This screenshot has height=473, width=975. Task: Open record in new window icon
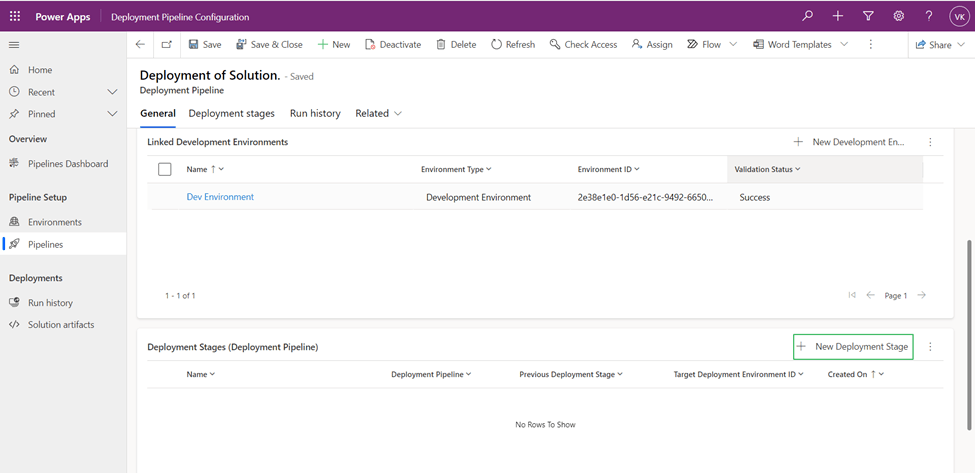(x=166, y=45)
